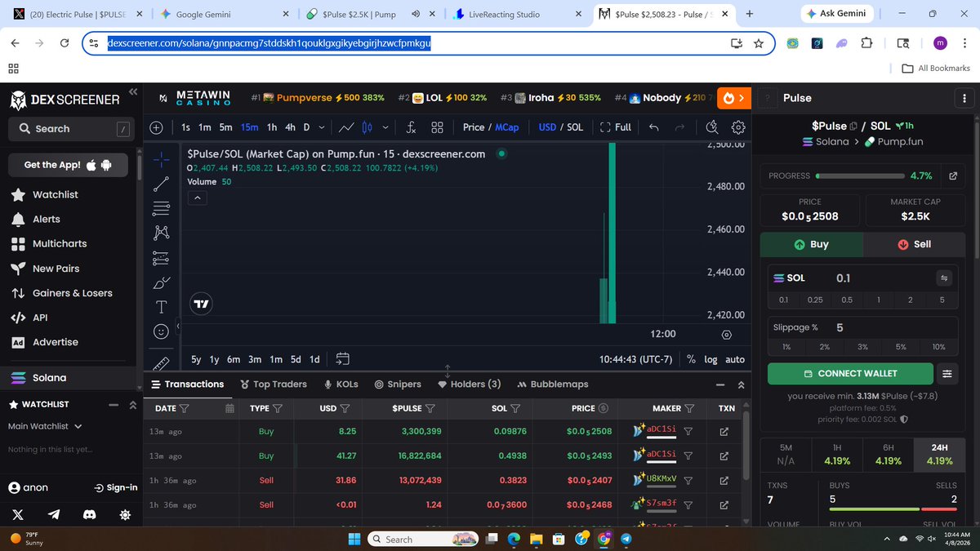
Task: Open trade settings sliders icon
Action: pyautogui.click(x=947, y=373)
